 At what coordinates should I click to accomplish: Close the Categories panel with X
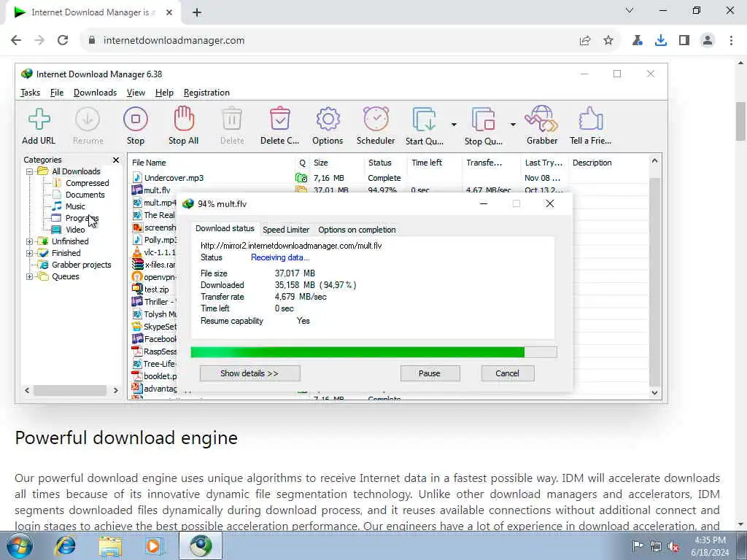coord(116,160)
